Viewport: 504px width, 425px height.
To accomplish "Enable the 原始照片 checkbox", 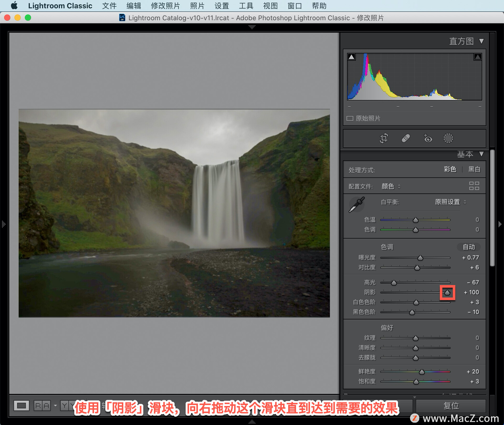I will coord(350,118).
